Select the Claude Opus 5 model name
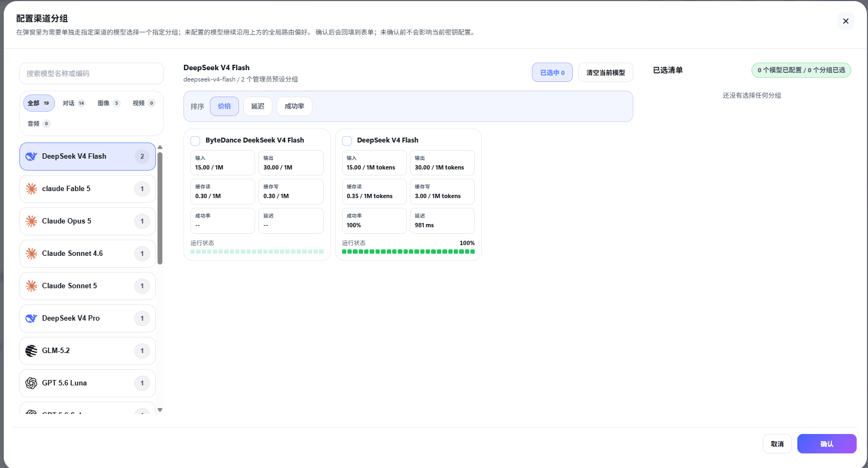The height and width of the screenshot is (468, 868). click(67, 221)
